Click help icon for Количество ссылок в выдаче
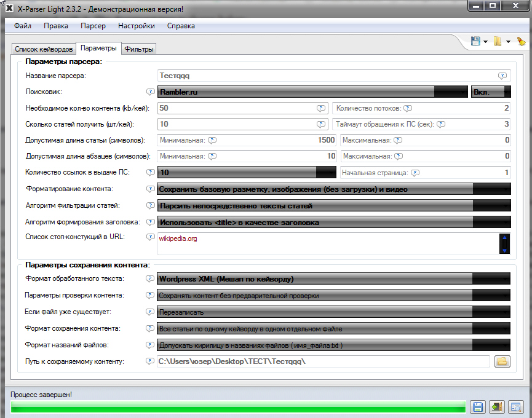The width and height of the screenshot is (532, 418). point(150,172)
